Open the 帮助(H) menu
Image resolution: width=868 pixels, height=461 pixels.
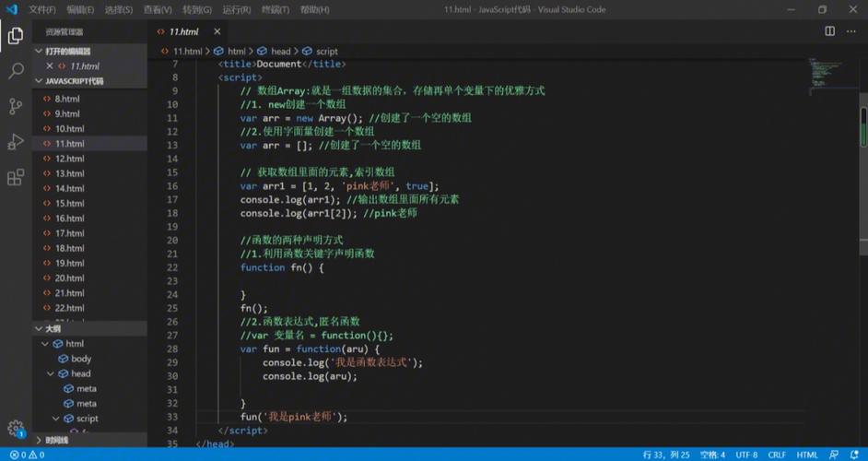314,9
